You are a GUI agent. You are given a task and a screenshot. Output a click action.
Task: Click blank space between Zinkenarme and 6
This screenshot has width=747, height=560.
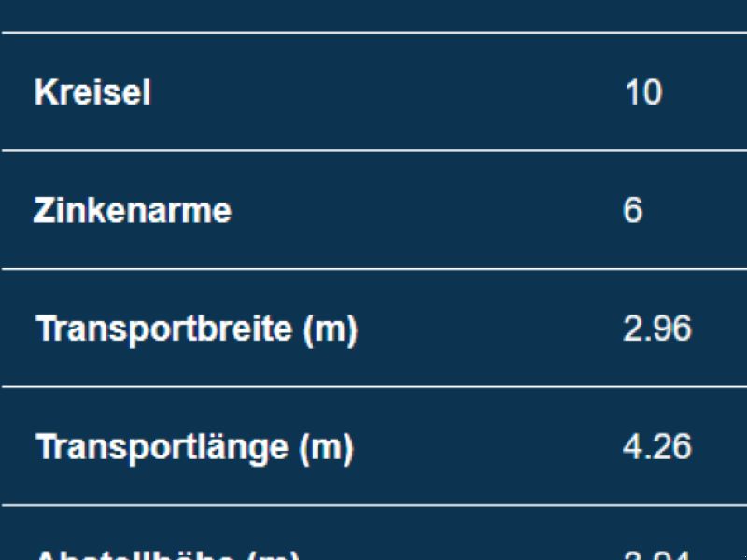tap(427, 210)
